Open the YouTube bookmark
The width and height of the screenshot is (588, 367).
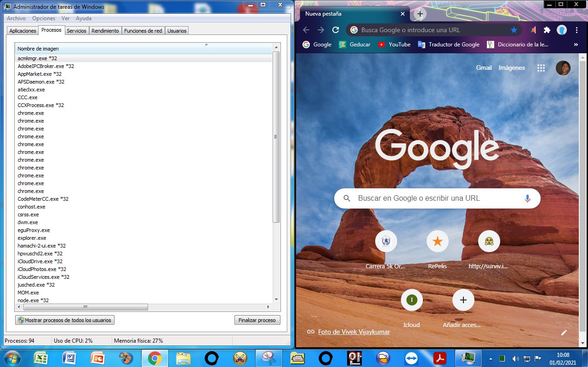pyautogui.click(x=394, y=45)
